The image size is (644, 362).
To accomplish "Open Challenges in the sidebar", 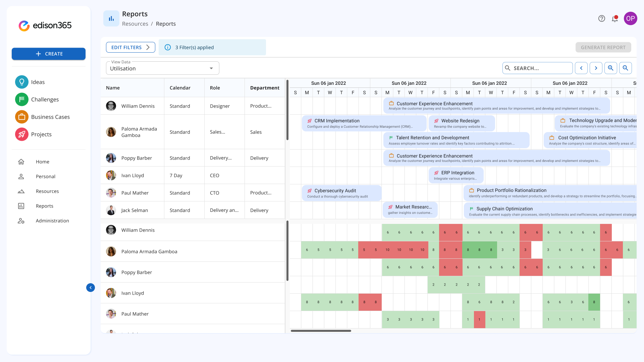I will (45, 100).
